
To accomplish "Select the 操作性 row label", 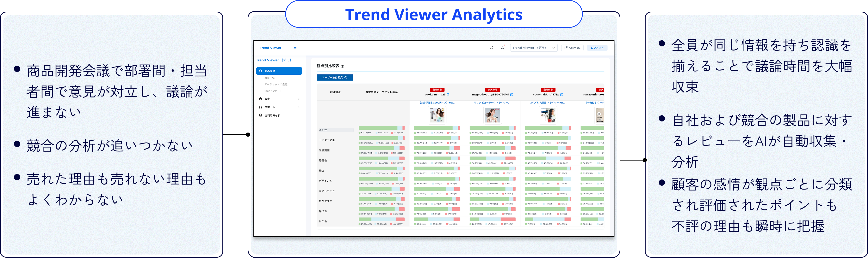I will [x=323, y=211].
